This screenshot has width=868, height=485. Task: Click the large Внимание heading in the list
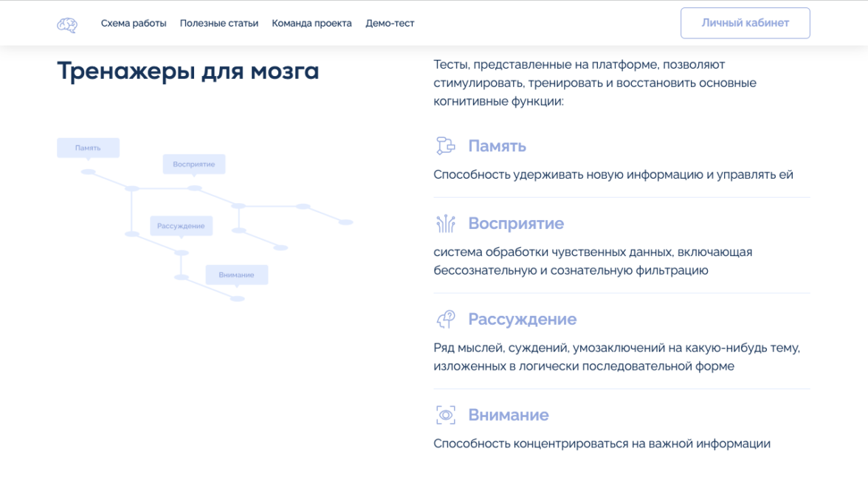click(508, 415)
